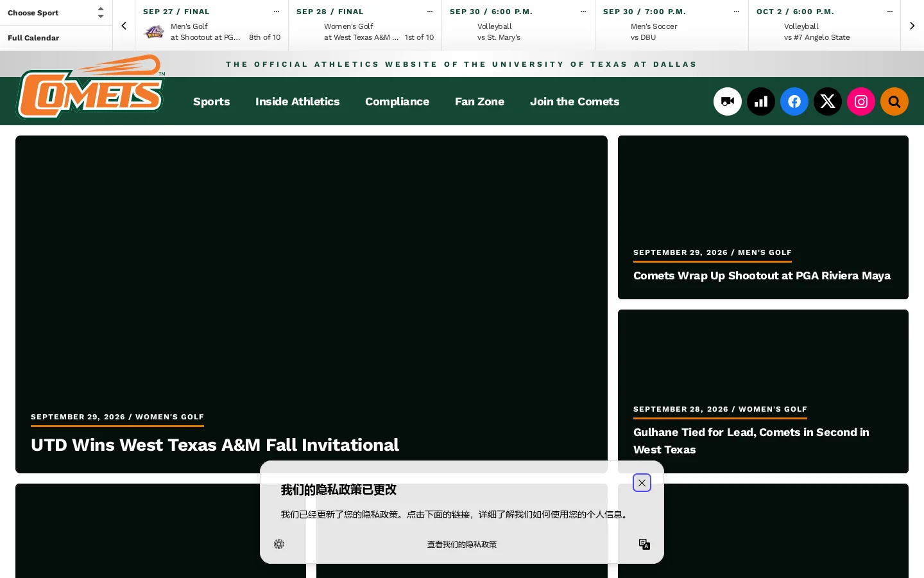Open options dots for Sep 28 Women's Golf
This screenshot has width=924, height=578.
point(430,12)
